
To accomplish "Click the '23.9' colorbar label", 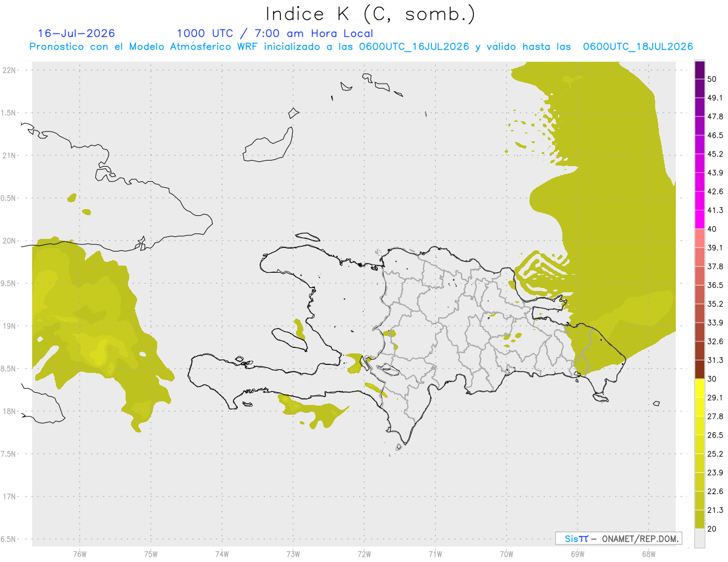I will click(715, 473).
